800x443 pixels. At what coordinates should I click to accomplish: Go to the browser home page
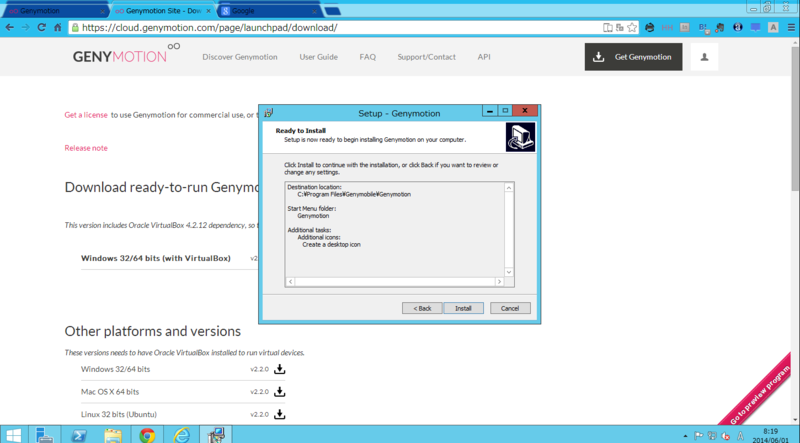[58, 28]
